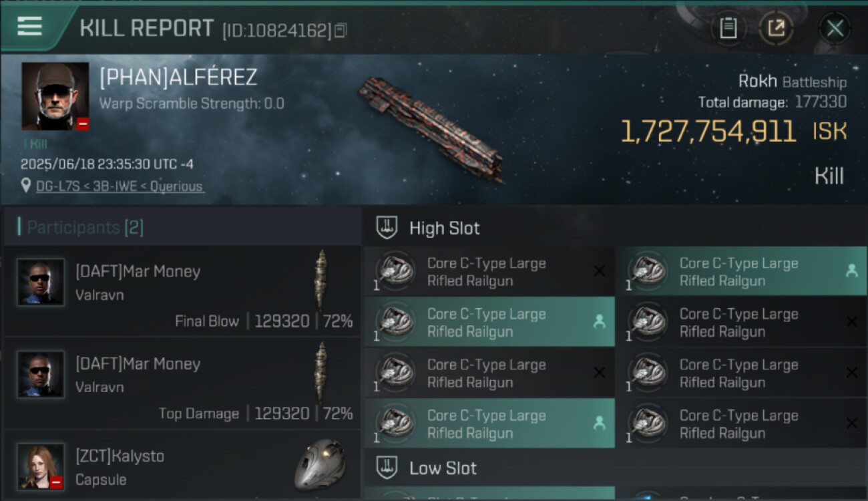The height and width of the screenshot is (501, 868).
Task: Click the first railgun module icon
Action: [395, 271]
